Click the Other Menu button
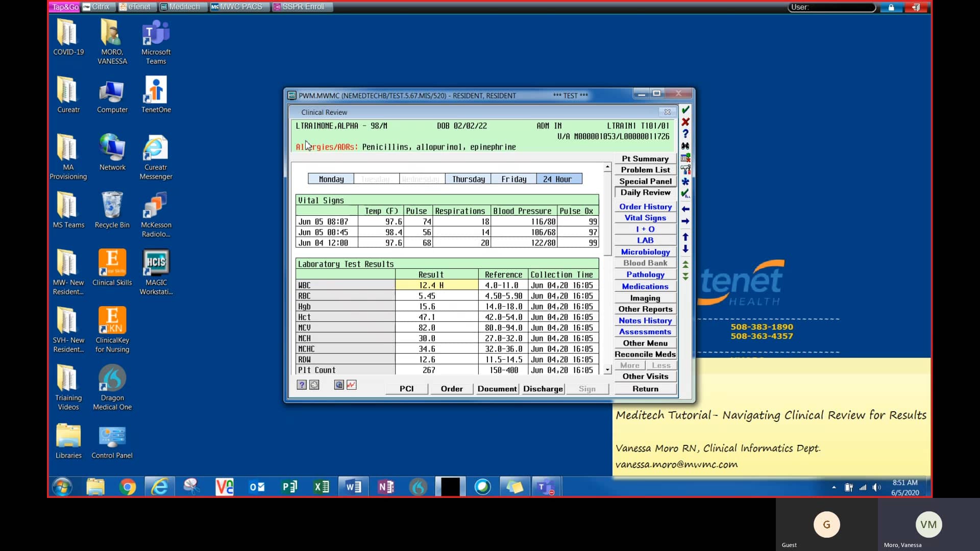Screen dimensions: 980x551 (x=645, y=343)
